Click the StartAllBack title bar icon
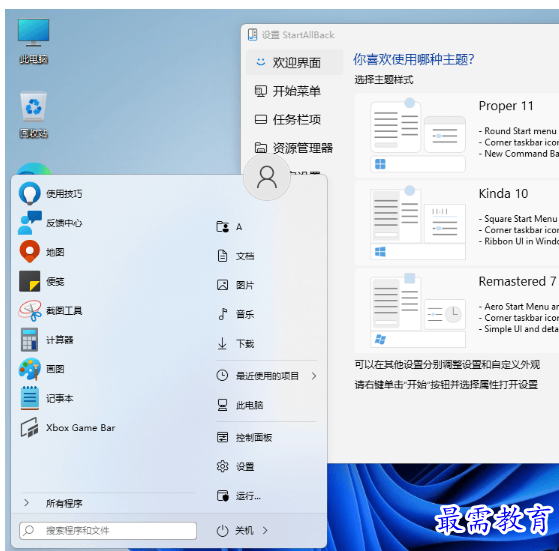This screenshot has height=551, width=559. click(252, 35)
